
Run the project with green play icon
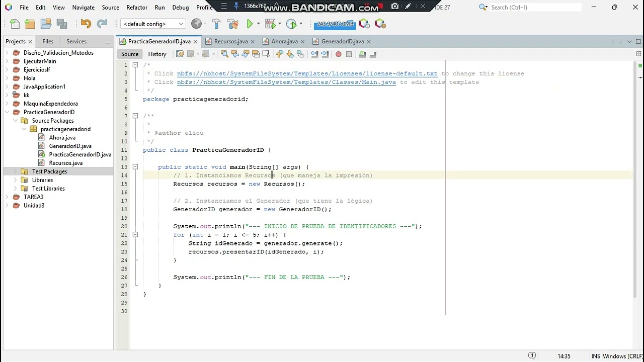point(250,24)
